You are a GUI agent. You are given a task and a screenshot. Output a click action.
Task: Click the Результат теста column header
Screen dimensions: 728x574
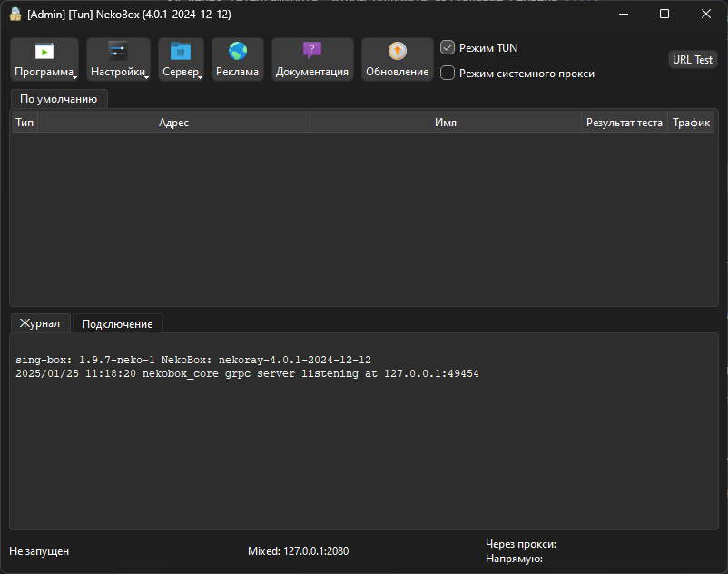coord(624,123)
